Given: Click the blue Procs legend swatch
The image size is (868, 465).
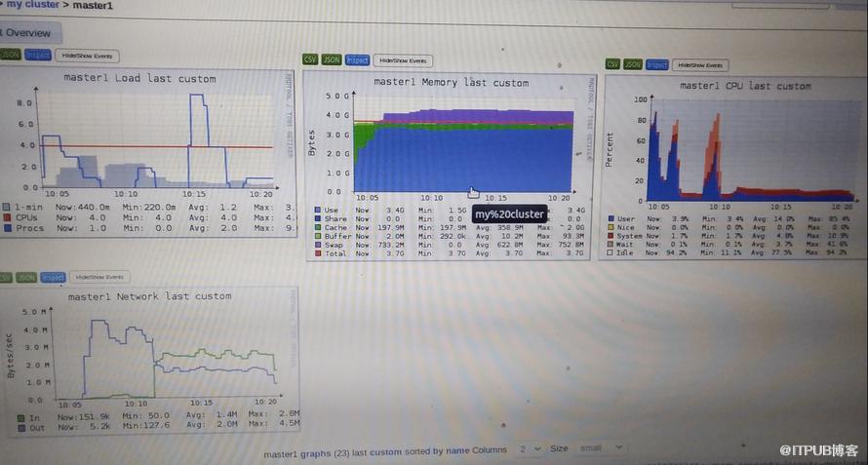Looking at the screenshot, I should tap(6, 227).
